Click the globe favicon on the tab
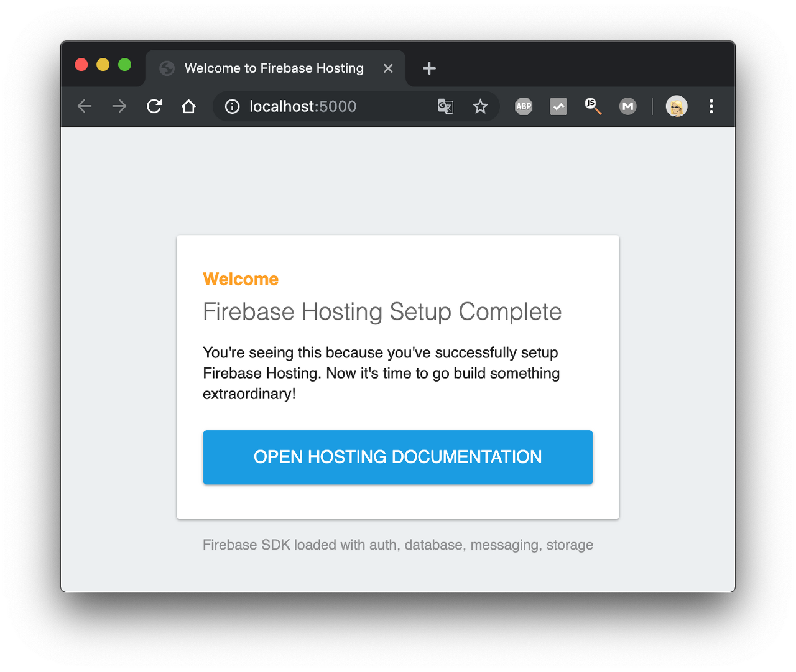Viewport: 796px width, 672px height. click(167, 68)
